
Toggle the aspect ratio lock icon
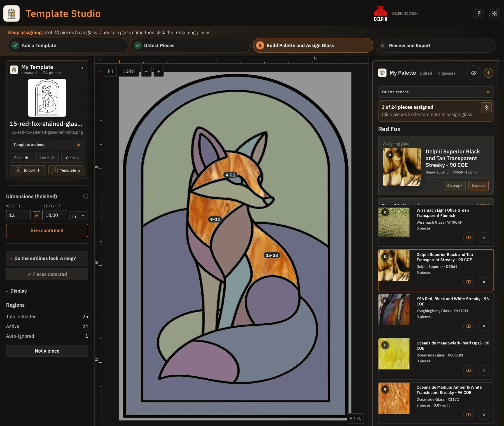[36, 216]
